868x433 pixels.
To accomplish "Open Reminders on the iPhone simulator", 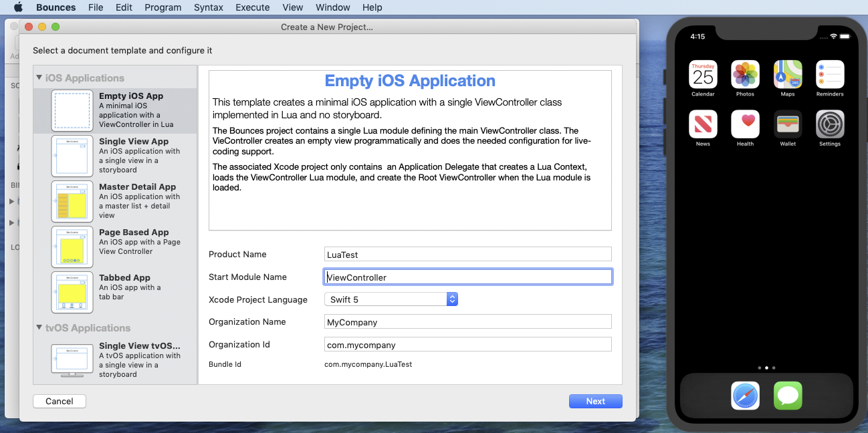I will click(830, 74).
